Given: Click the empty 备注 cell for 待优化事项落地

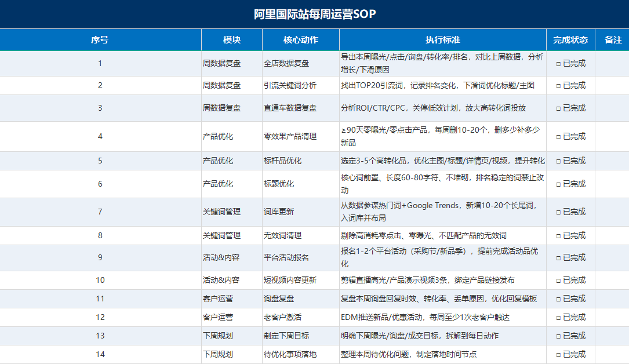Looking at the screenshot, I should tap(612, 354).
